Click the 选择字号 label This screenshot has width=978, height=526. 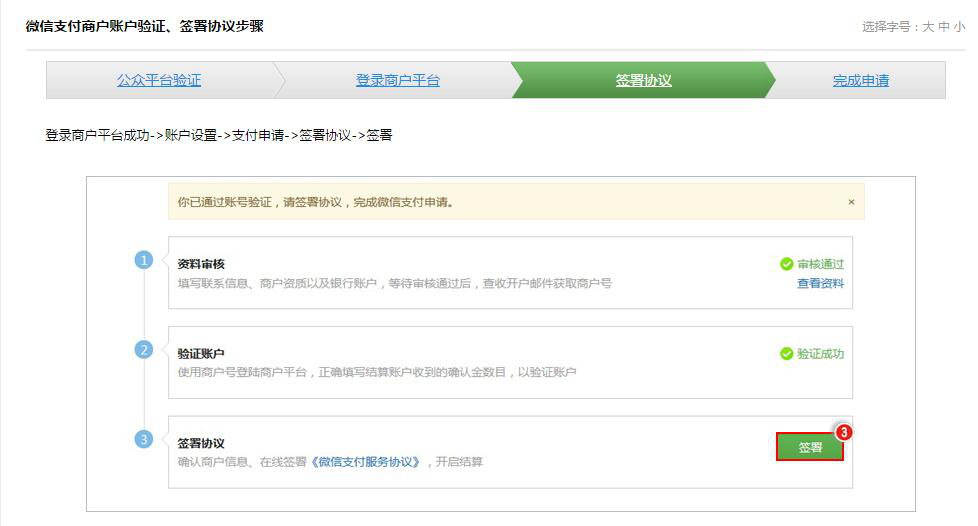pos(889,27)
